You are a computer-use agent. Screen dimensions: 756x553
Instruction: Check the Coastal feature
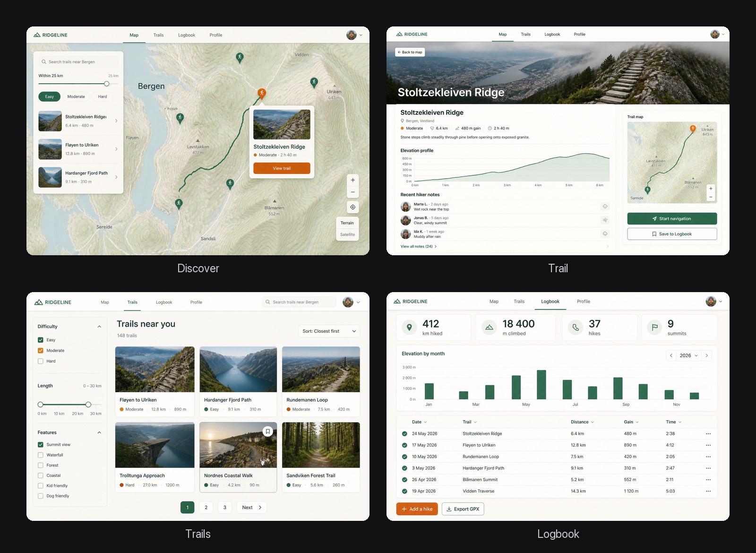click(x=41, y=475)
